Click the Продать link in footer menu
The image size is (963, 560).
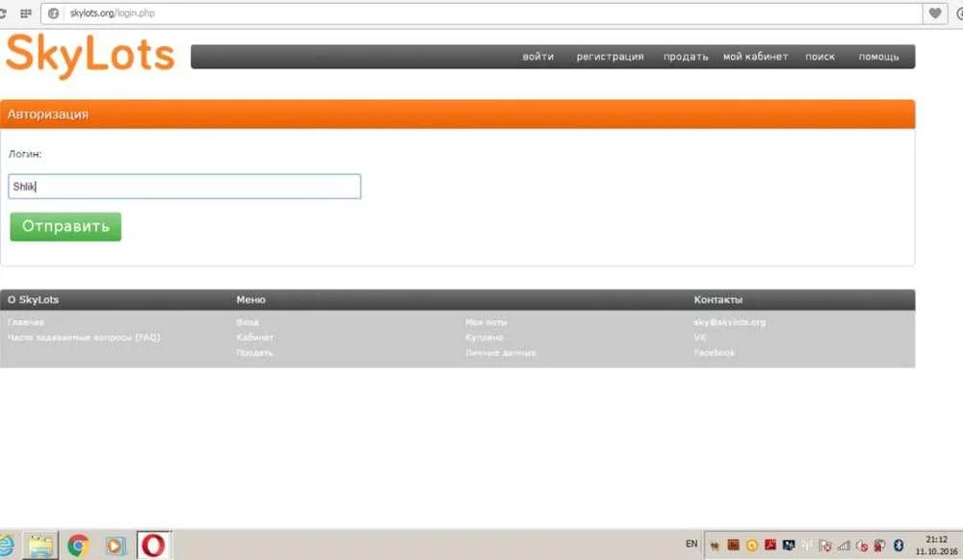(x=254, y=353)
